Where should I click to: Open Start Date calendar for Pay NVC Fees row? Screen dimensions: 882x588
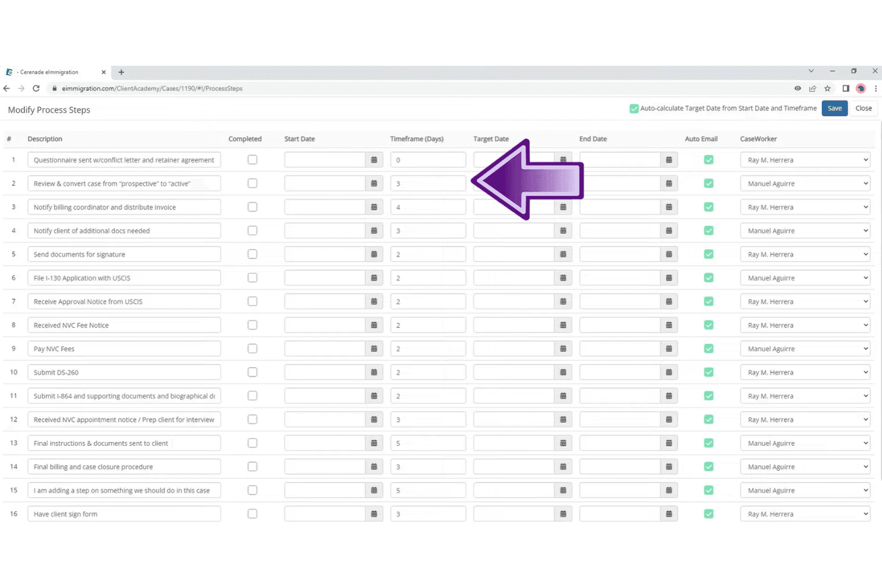pyautogui.click(x=374, y=349)
